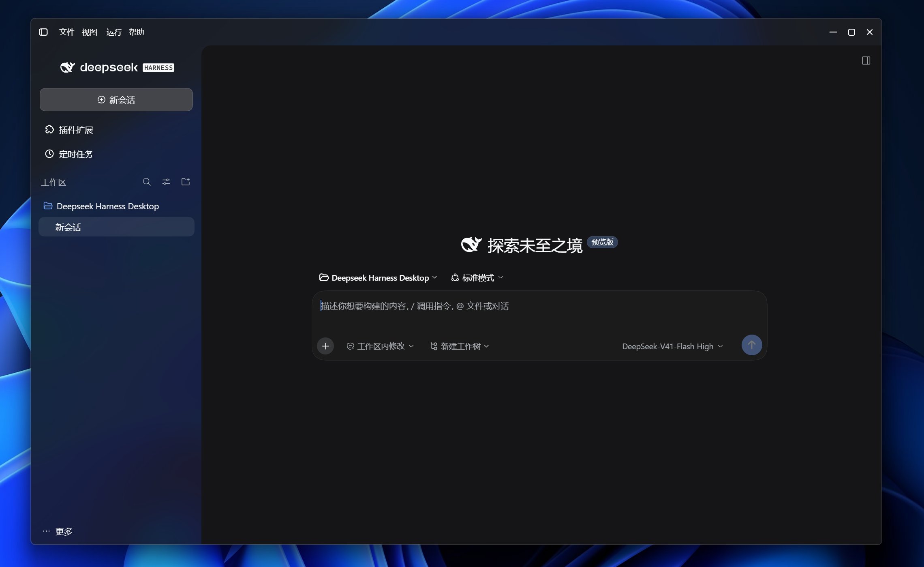Click the add new workspace folder icon
Screen dimensions: 924x567
pos(186,182)
